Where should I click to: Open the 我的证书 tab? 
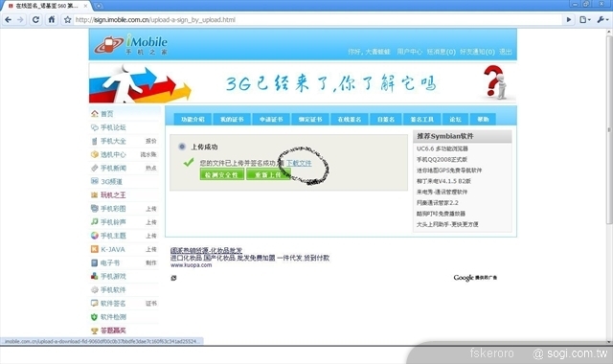pos(232,119)
